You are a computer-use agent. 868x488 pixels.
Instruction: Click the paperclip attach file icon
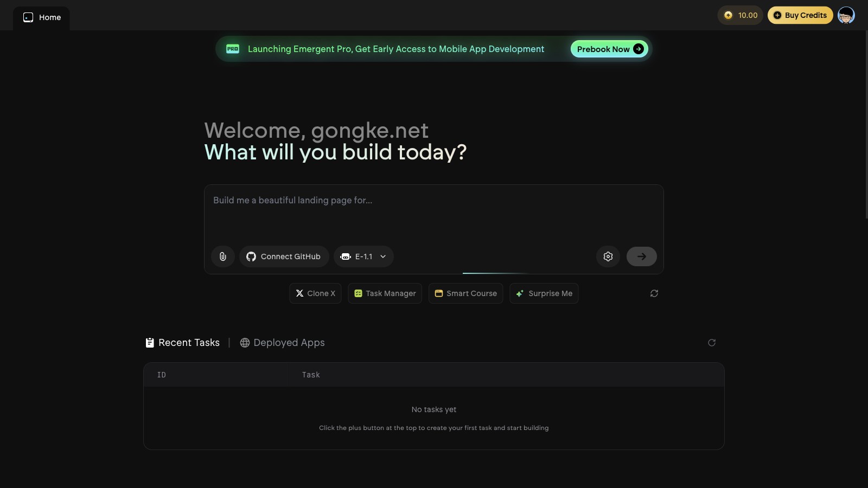(x=223, y=256)
